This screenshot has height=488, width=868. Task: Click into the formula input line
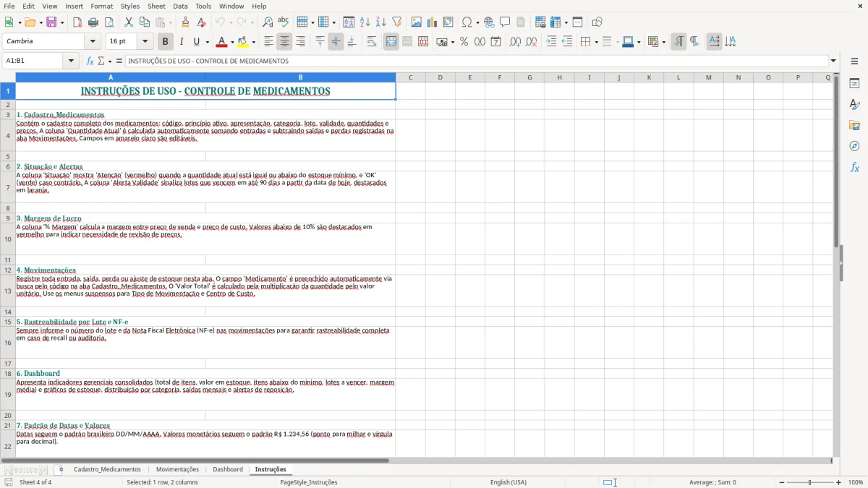click(x=477, y=61)
